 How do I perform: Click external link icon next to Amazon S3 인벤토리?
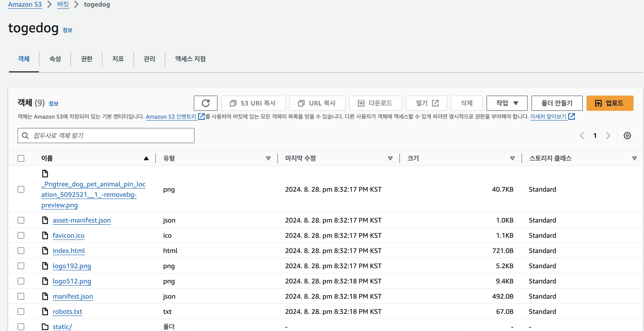201,117
